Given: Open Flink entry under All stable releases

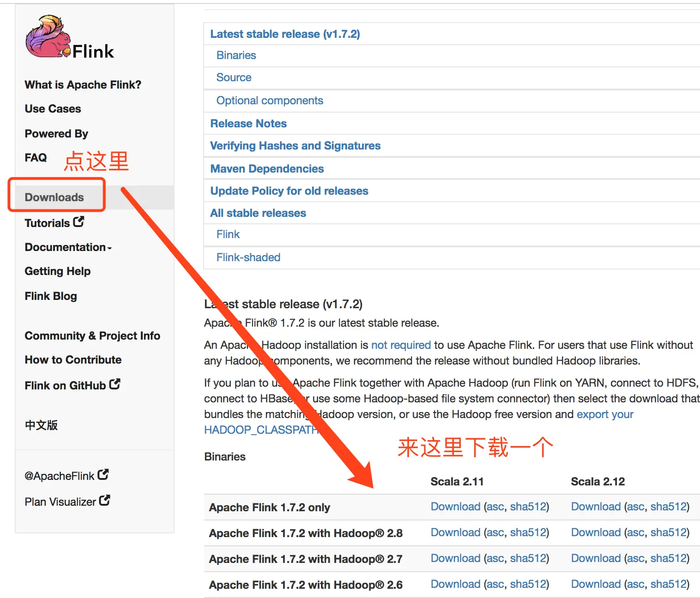Looking at the screenshot, I should pos(228,234).
